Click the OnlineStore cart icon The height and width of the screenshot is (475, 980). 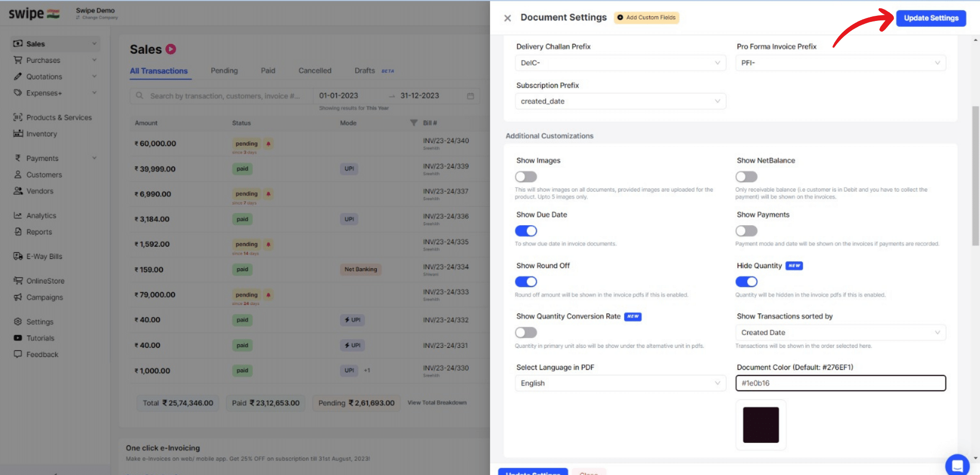click(18, 281)
